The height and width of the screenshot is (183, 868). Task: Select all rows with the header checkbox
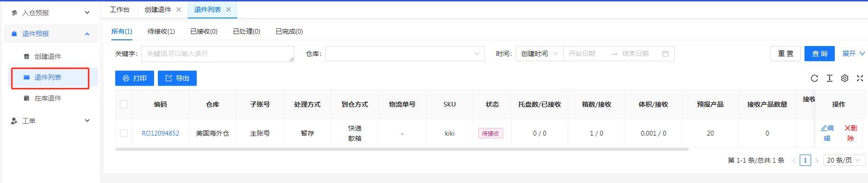point(124,104)
